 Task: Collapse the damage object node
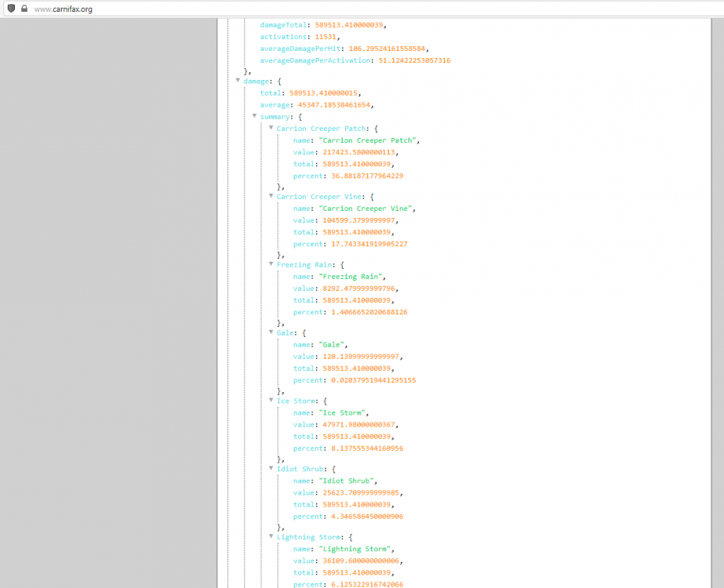(238, 81)
